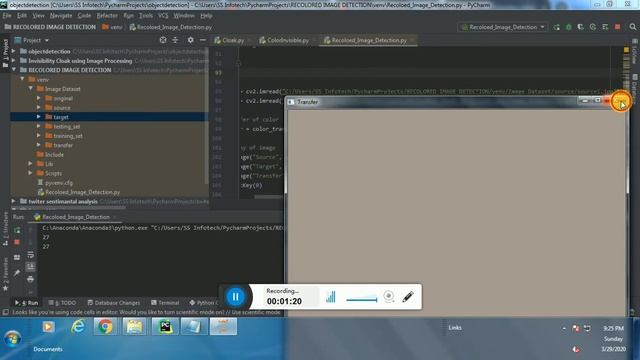Pin the Run tab with pin icon
Screen dimensions: 640x360
[x=17, y=273]
